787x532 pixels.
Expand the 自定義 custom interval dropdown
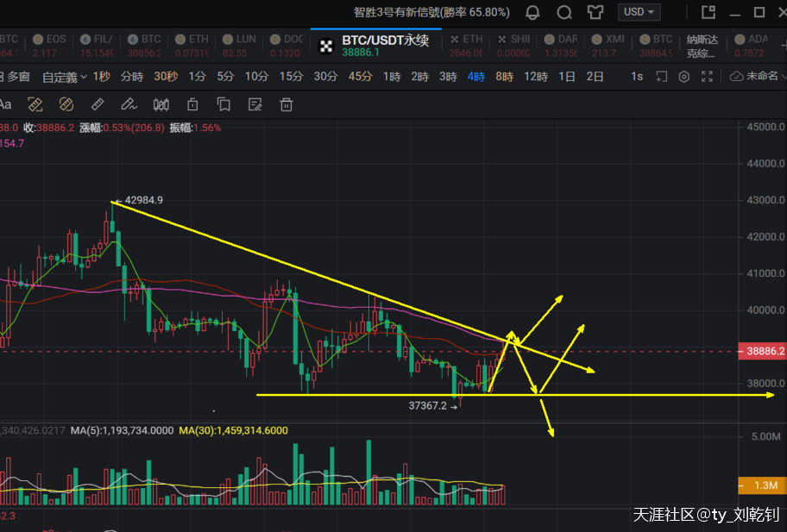pyautogui.click(x=65, y=77)
